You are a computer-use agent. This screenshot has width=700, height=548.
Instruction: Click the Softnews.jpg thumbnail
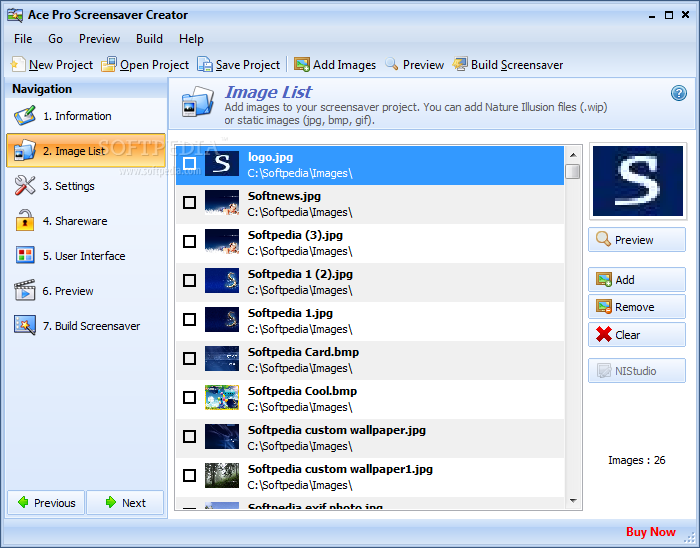pyautogui.click(x=222, y=203)
